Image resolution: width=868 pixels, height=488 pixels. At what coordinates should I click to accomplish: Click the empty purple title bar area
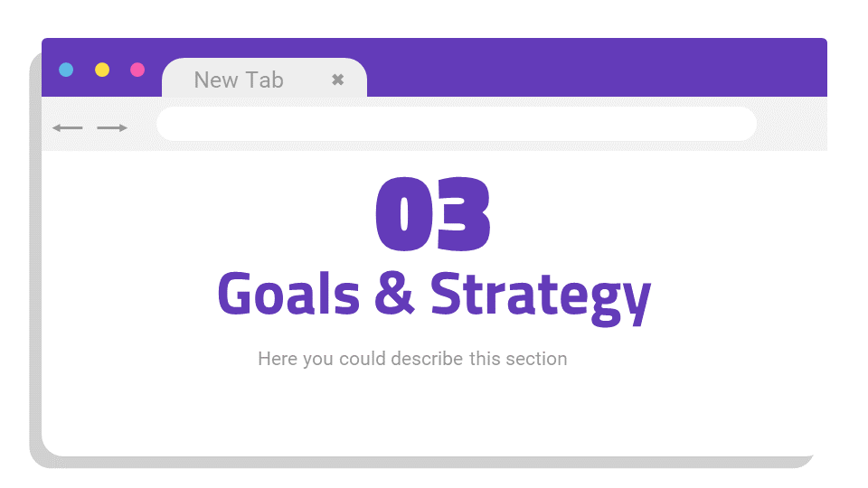click(x=597, y=67)
